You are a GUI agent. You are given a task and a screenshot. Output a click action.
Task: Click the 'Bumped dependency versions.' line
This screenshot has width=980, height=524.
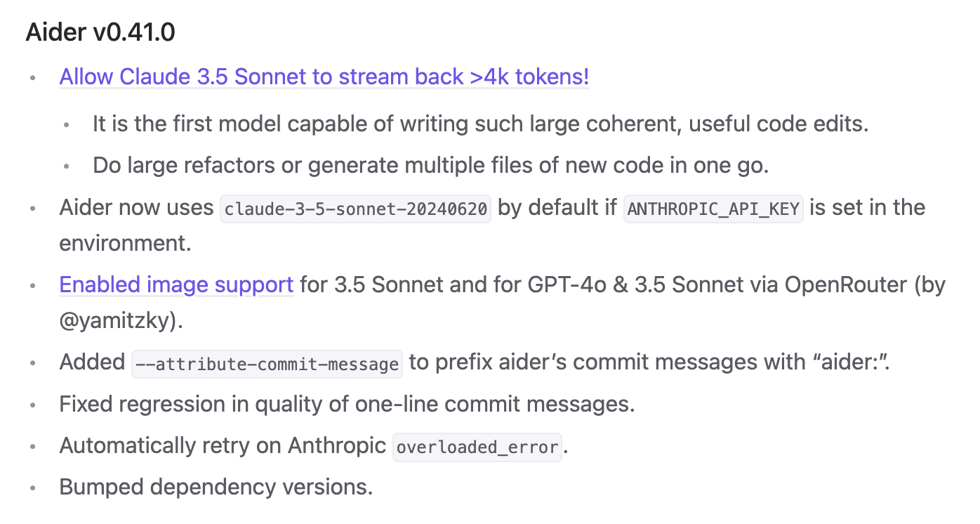point(216,487)
